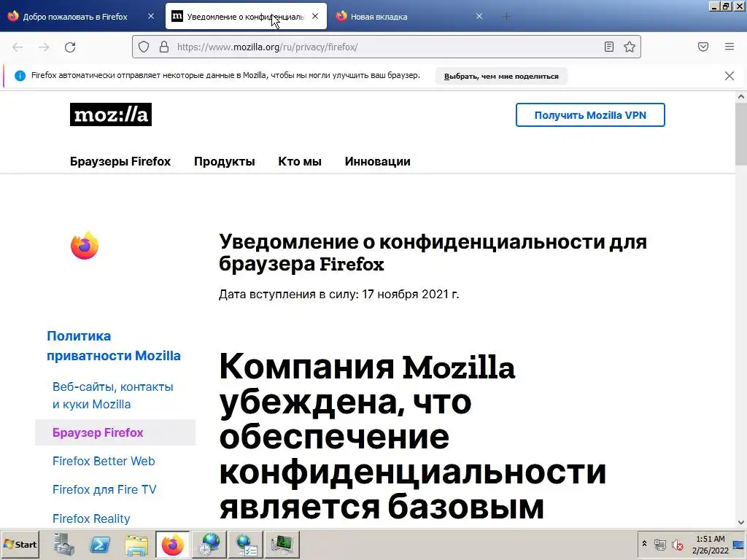Bookmark this page with the star icon

(630, 47)
